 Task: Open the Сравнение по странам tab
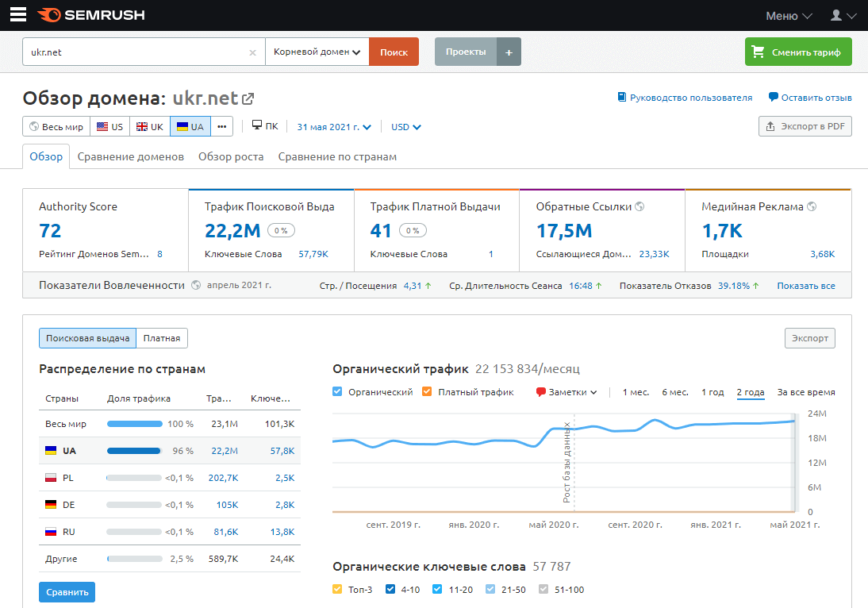click(x=337, y=156)
